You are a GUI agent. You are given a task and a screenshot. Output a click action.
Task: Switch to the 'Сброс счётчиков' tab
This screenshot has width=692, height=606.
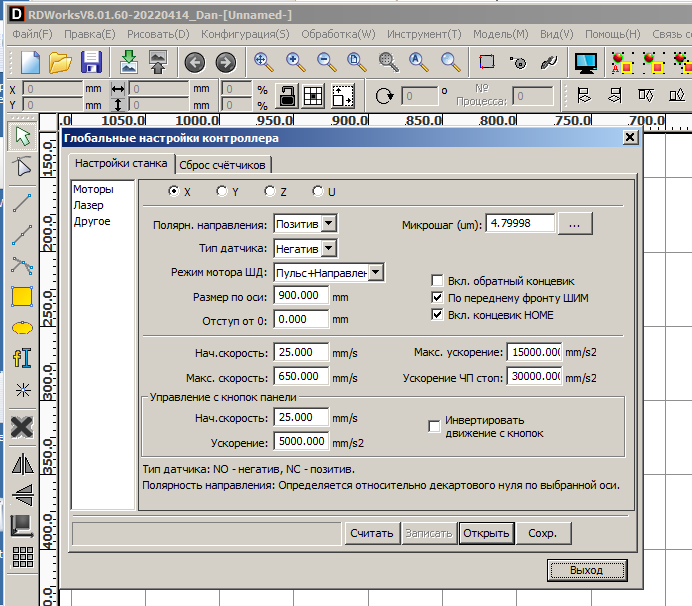(225, 165)
